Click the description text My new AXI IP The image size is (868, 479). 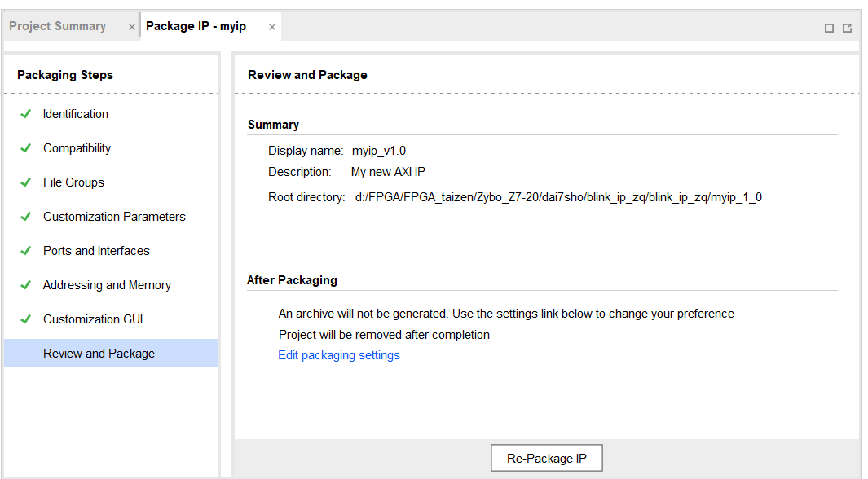click(388, 172)
